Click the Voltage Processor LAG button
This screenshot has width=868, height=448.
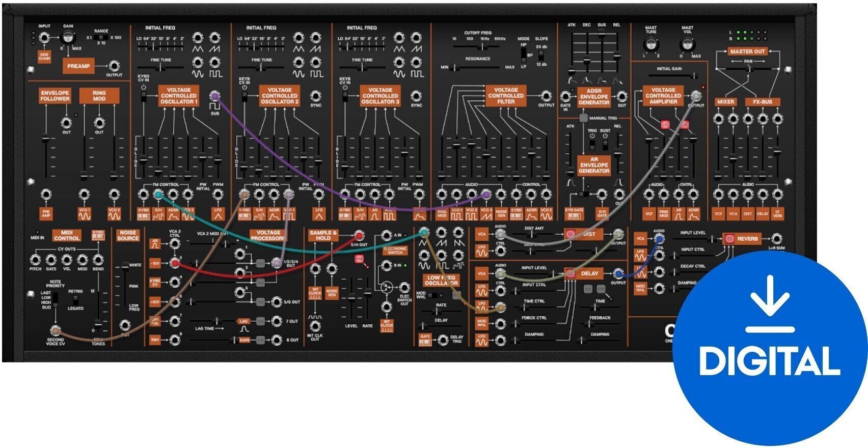(x=244, y=321)
